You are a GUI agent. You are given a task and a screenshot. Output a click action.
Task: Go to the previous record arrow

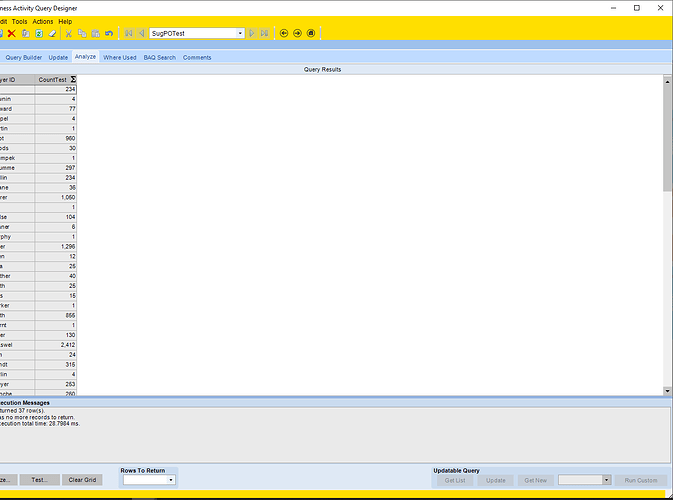tap(141, 33)
